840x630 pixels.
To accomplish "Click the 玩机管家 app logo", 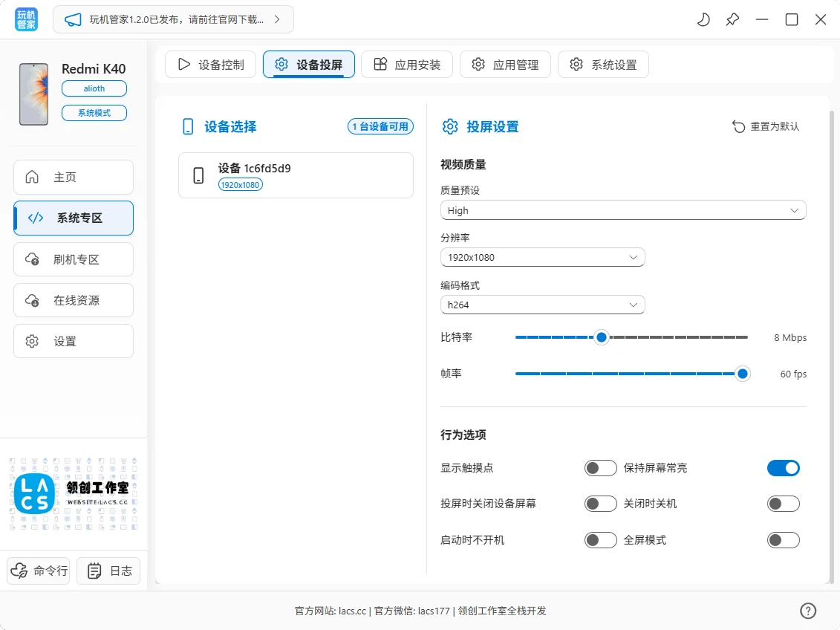I will tap(26, 20).
